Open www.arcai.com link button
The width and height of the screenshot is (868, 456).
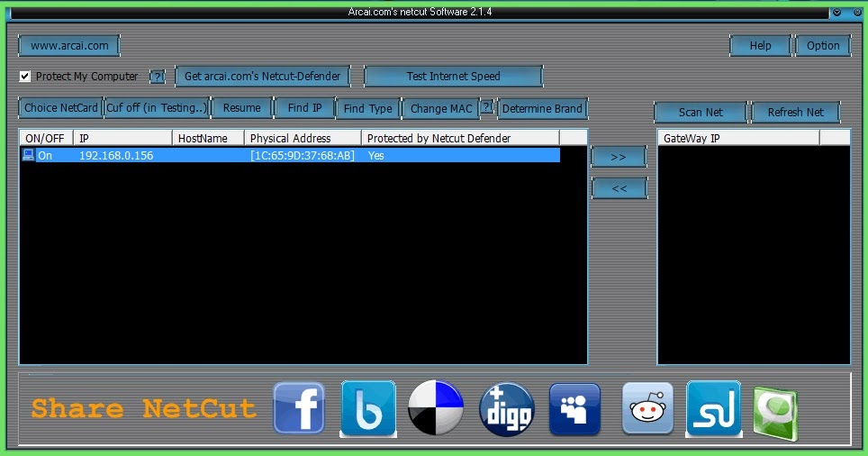69,45
